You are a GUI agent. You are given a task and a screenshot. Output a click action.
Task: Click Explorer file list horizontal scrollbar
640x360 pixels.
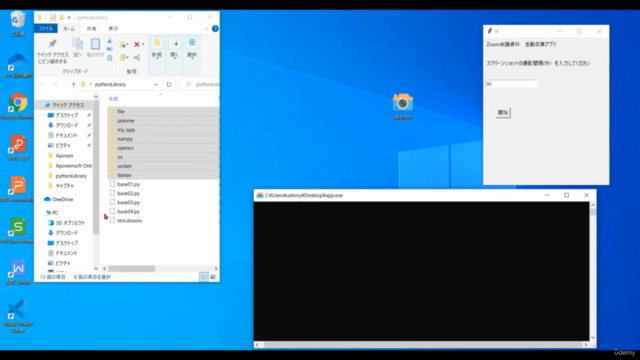(x=131, y=269)
